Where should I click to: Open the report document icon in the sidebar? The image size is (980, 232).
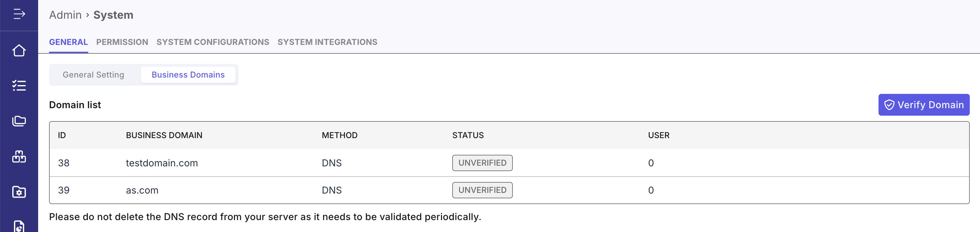19,226
